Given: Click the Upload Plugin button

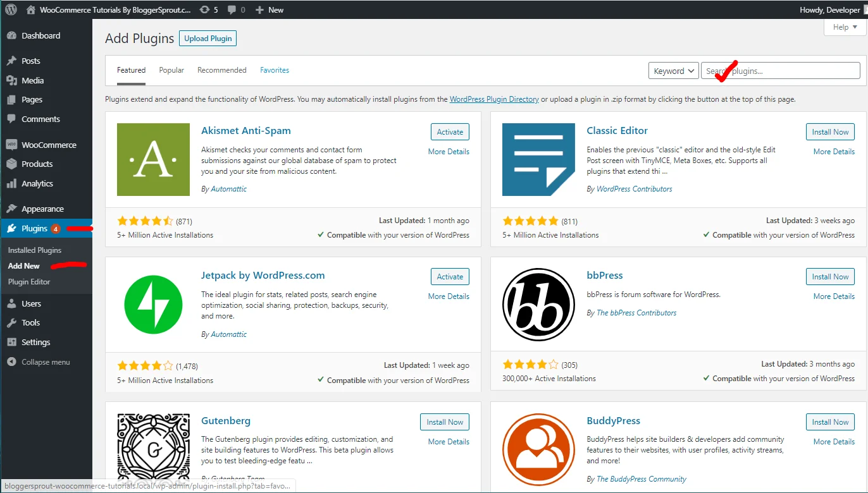Looking at the screenshot, I should [x=208, y=39].
